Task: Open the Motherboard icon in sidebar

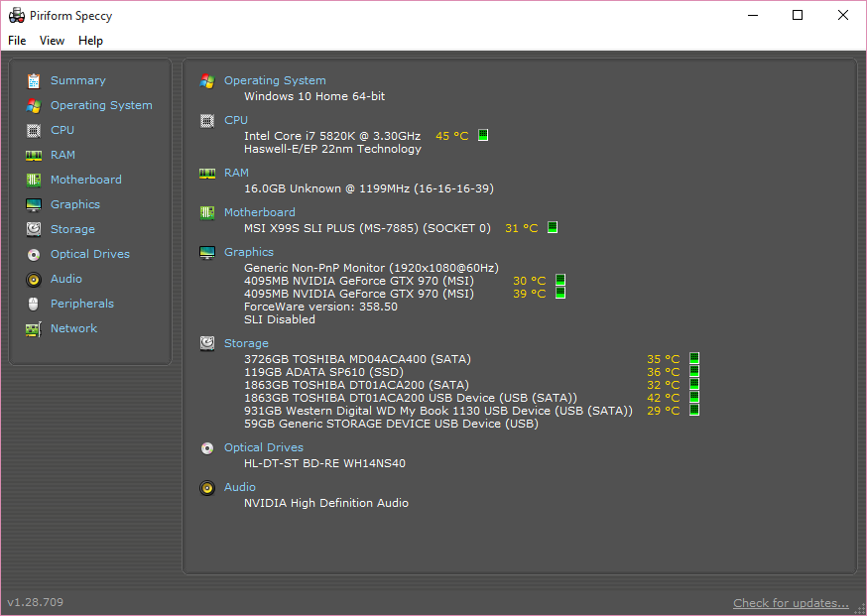Action: (34, 180)
